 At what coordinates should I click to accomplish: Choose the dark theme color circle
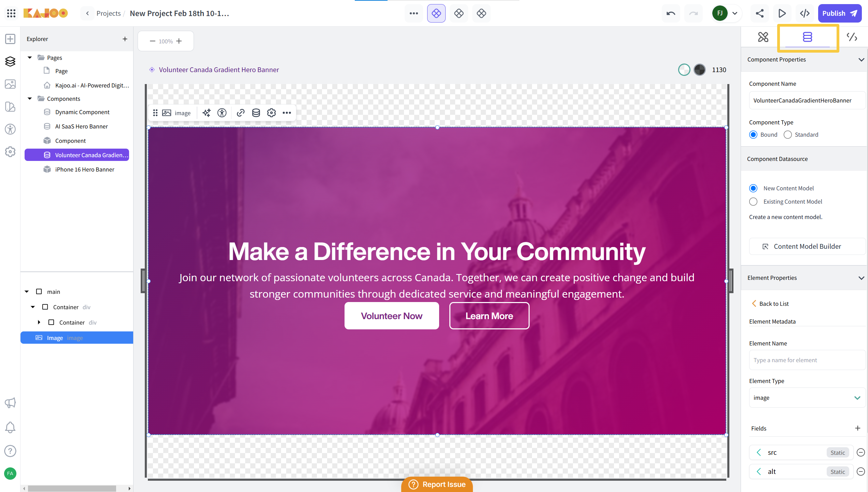tap(699, 70)
